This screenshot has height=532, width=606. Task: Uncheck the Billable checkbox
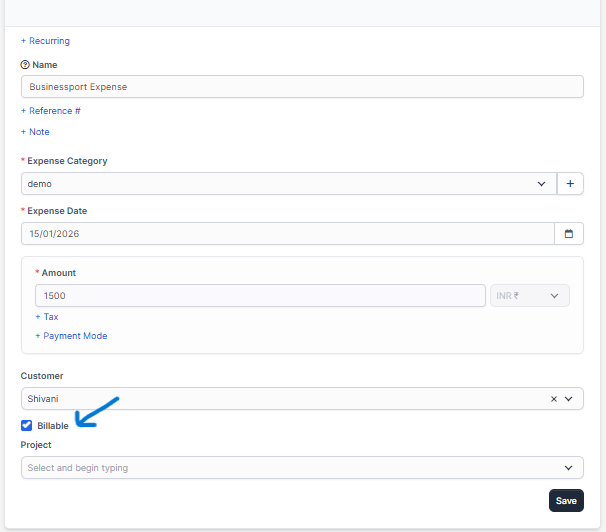click(27, 426)
